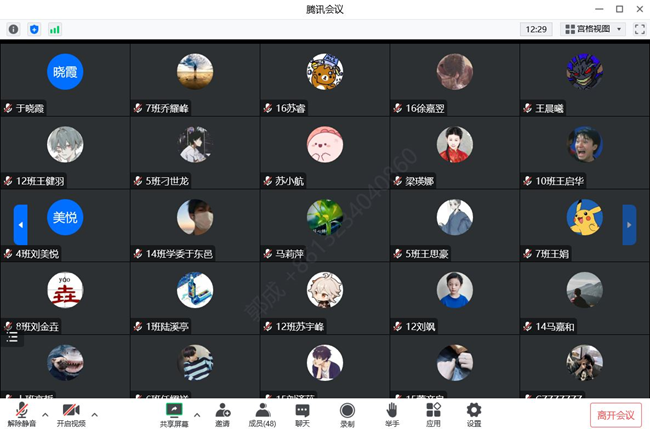Image resolution: width=650 pixels, height=429 pixels.
Task: Select the 10班王启华 participant tile
Action: (x=585, y=153)
